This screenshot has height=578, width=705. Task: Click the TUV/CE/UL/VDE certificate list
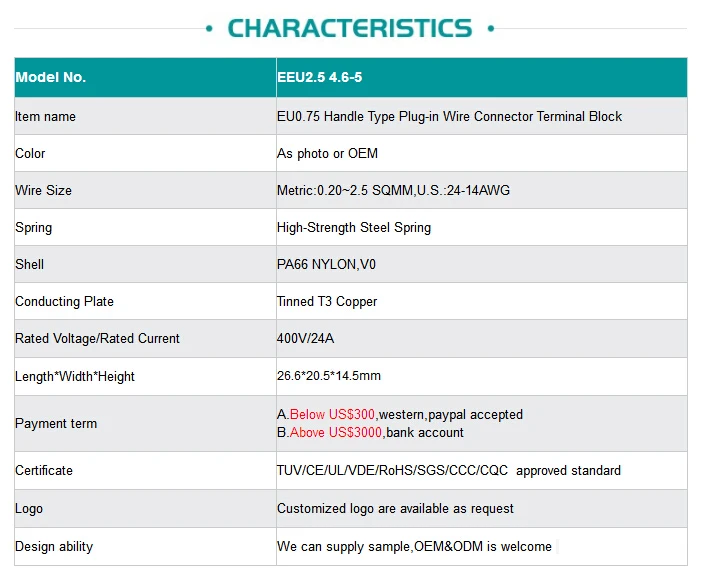click(x=392, y=470)
